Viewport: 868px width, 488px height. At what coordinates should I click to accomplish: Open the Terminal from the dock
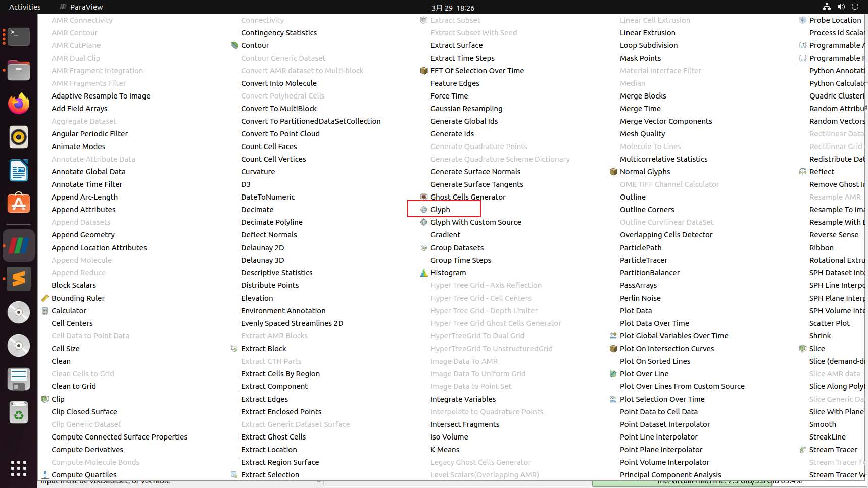[x=19, y=37]
